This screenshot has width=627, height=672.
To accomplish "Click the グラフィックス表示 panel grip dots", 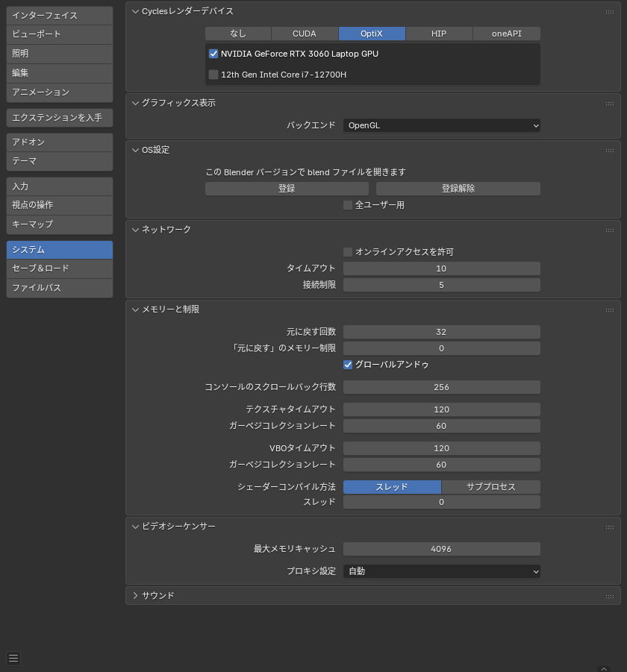I will (x=610, y=103).
